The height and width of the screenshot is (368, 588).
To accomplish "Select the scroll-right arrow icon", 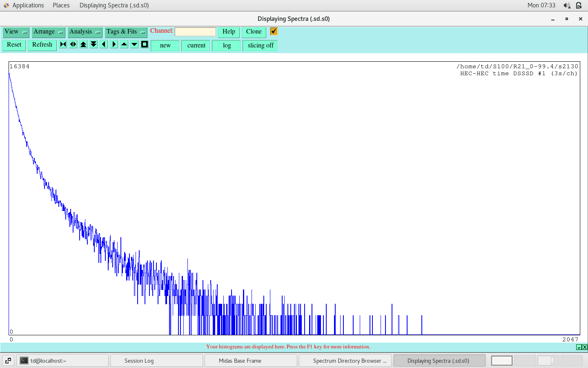I will (x=114, y=44).
